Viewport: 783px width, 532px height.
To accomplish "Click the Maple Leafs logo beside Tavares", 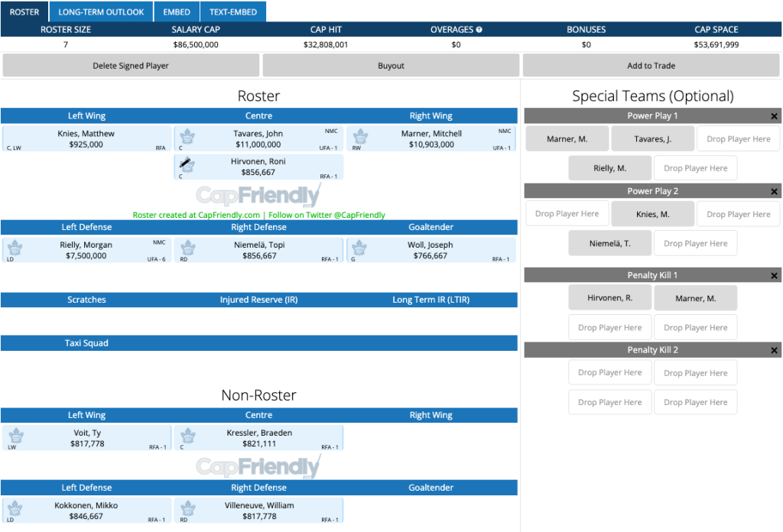I will click(187, 139).
